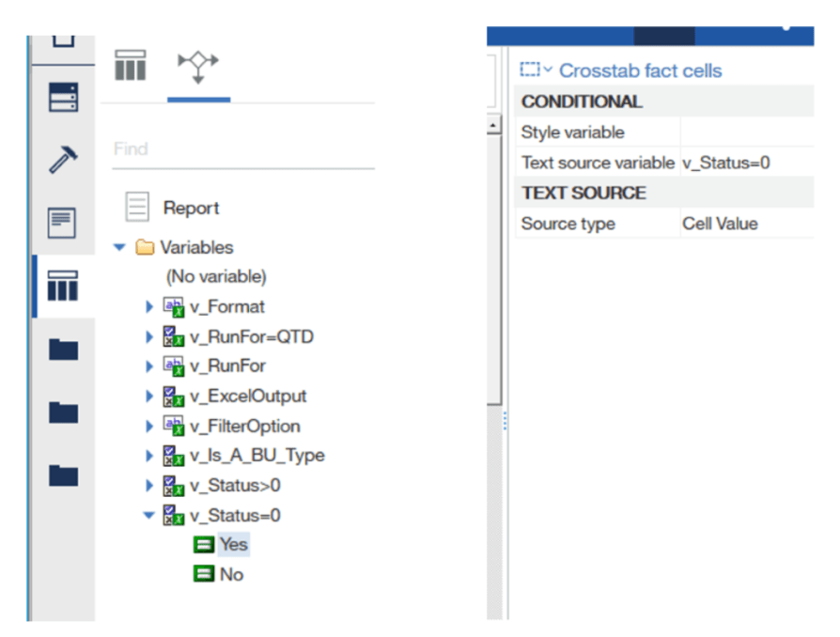Select the active queries table icon in sidebar
Image resolution: width=840 pixels, height=637 pixels.
[x=63, y=285]
